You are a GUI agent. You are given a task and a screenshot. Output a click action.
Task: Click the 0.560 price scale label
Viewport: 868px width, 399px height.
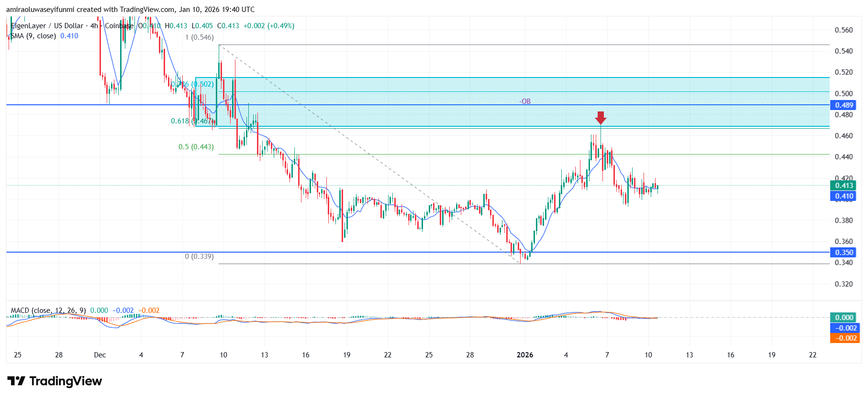(844, 30)
